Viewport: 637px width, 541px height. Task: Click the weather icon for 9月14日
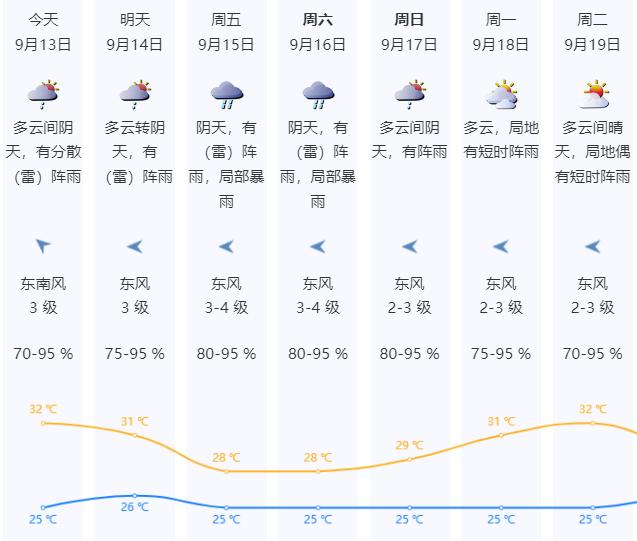[x=135, y=95]
